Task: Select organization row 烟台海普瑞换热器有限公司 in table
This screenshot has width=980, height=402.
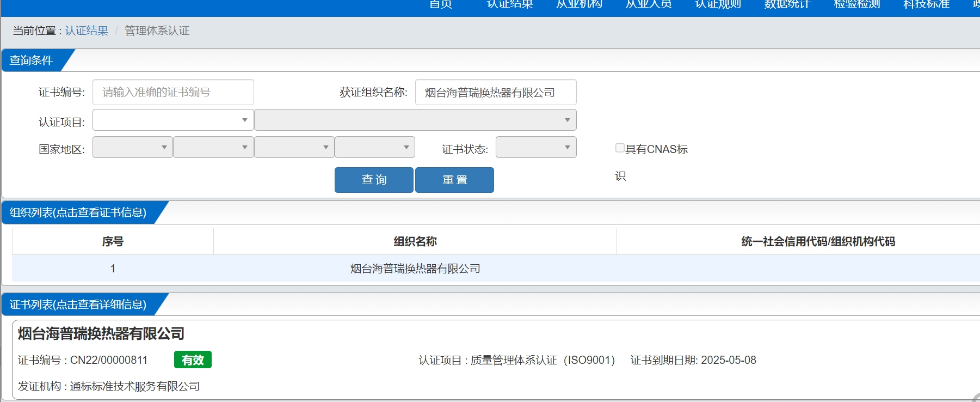Action: [x=415, y=269]
